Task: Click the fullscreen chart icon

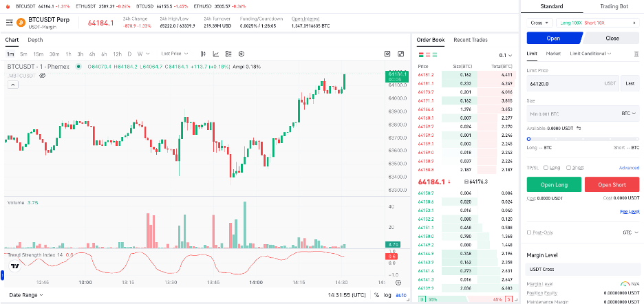Action: tap(401, 54)
